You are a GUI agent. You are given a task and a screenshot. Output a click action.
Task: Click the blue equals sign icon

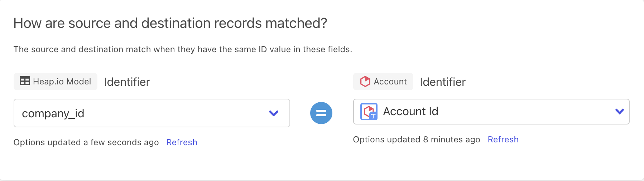[321, 113]
